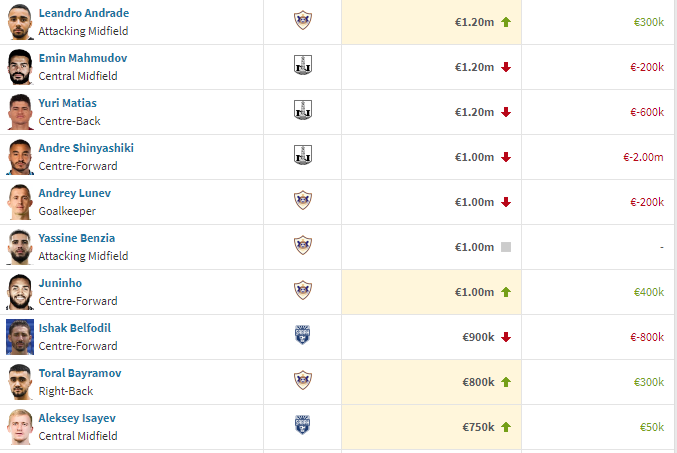
Task: Click Aleksey Isayev's portrait thumbnail
Action: (20, 427)
